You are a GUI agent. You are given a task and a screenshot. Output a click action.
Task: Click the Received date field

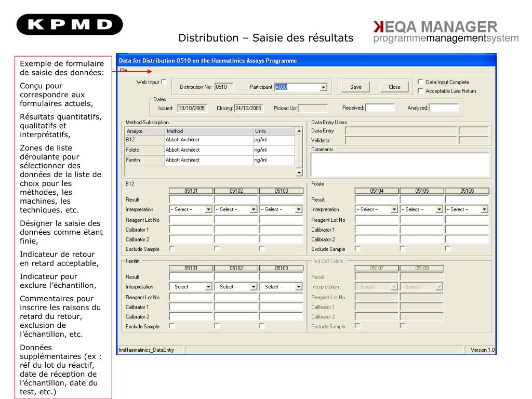point(380,108)
